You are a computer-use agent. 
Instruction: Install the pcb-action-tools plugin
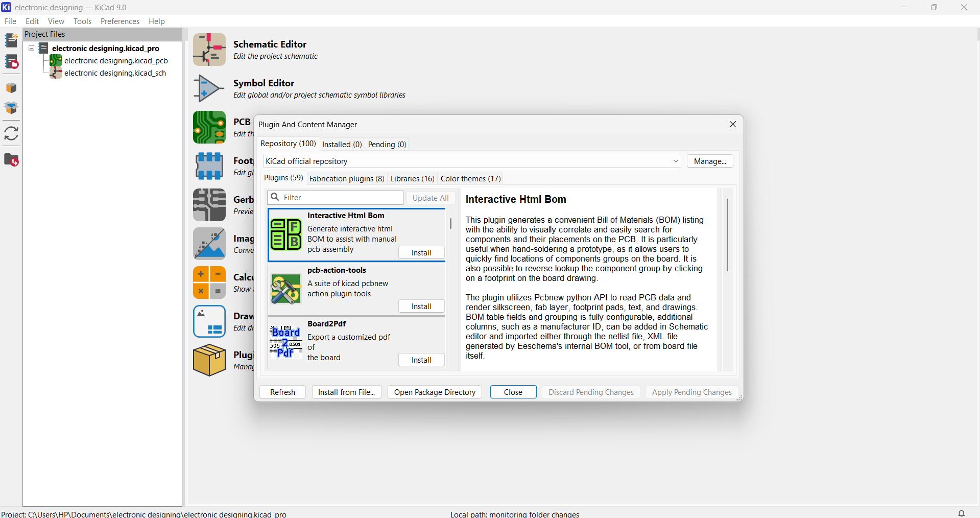(421, 307)
